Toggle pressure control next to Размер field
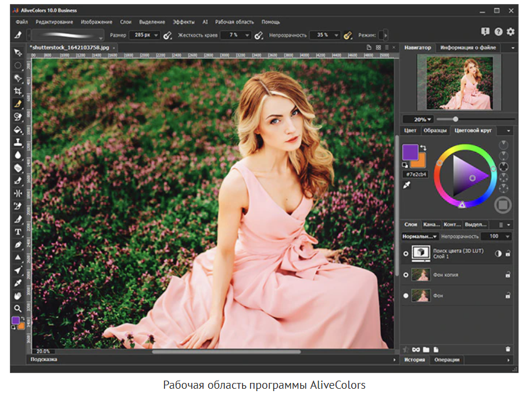The height and width of the screenshot is (394, 532). [167, 36]
